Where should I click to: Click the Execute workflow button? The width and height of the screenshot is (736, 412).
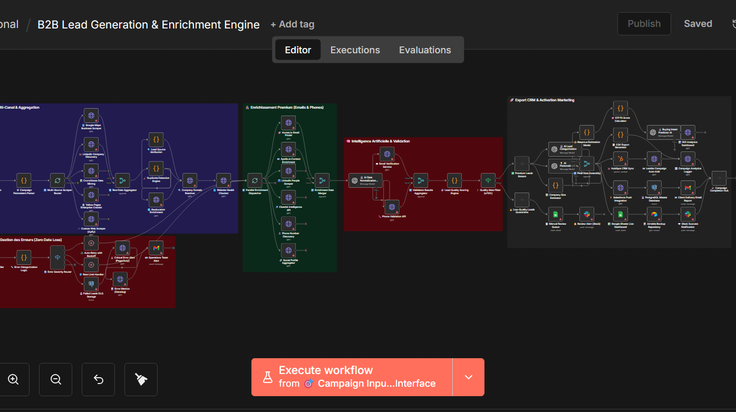point(352,377)
